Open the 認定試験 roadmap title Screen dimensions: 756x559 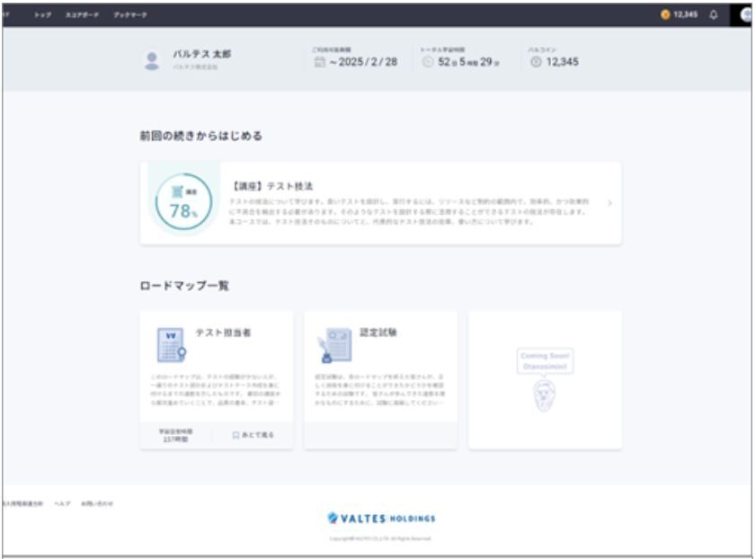(x=378, y=332)
